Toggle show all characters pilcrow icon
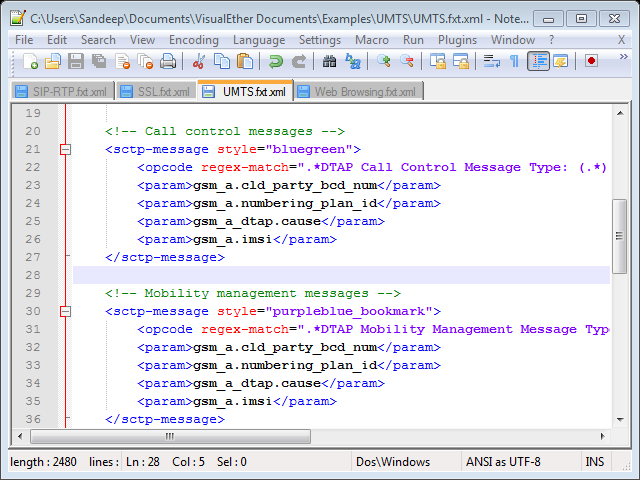The width and height of the screenshot is (640, 480). (x=514, y=61)
